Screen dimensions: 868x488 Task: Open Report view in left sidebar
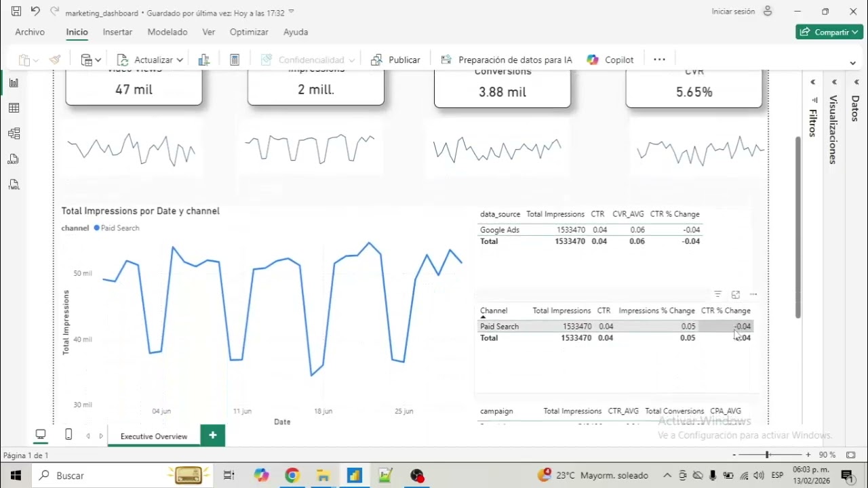[14, 83]
